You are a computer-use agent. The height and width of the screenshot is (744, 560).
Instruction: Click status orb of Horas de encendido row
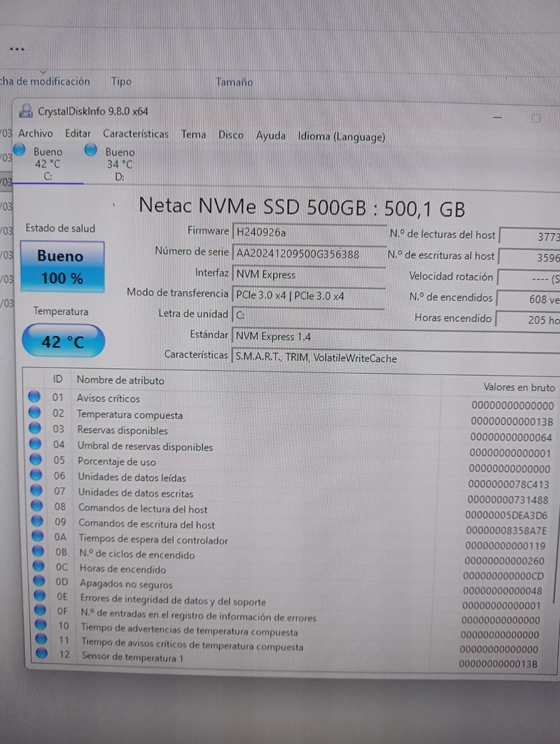(39, 566)
